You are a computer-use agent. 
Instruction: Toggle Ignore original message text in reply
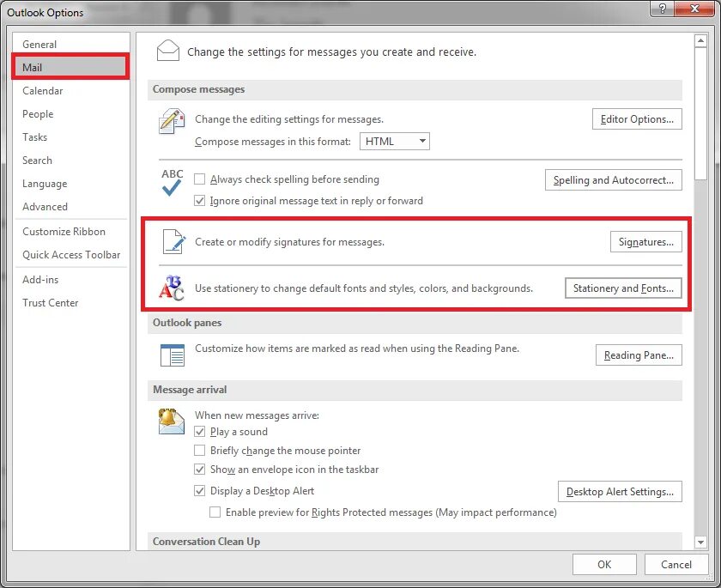(x=199, y=201)
